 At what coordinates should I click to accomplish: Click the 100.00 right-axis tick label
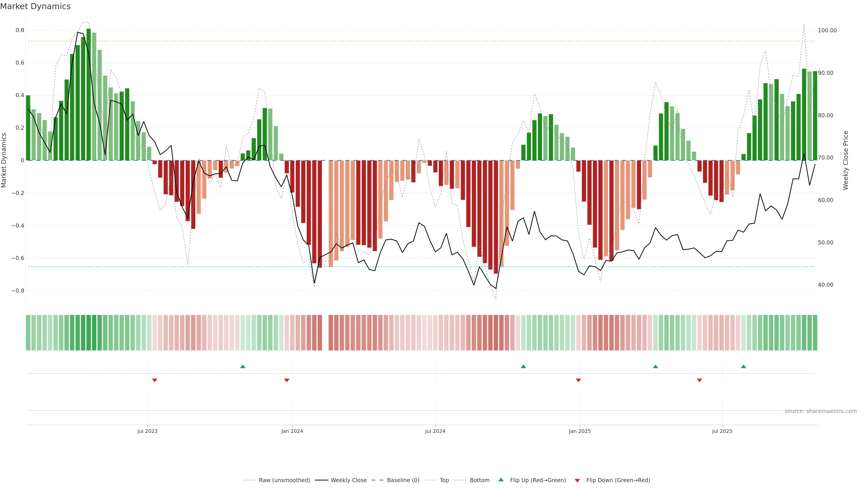[827, 30]
